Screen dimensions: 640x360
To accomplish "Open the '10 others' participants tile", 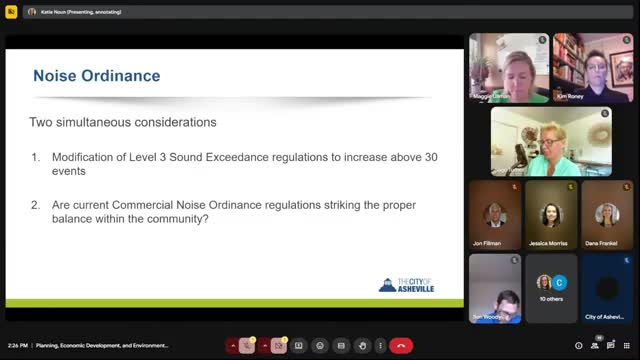I will point(551,289).
